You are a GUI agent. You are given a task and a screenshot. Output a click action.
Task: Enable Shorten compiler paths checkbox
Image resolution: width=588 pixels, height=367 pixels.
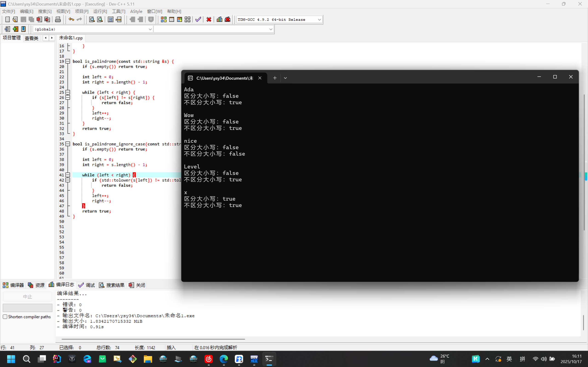tap(5, 317)
